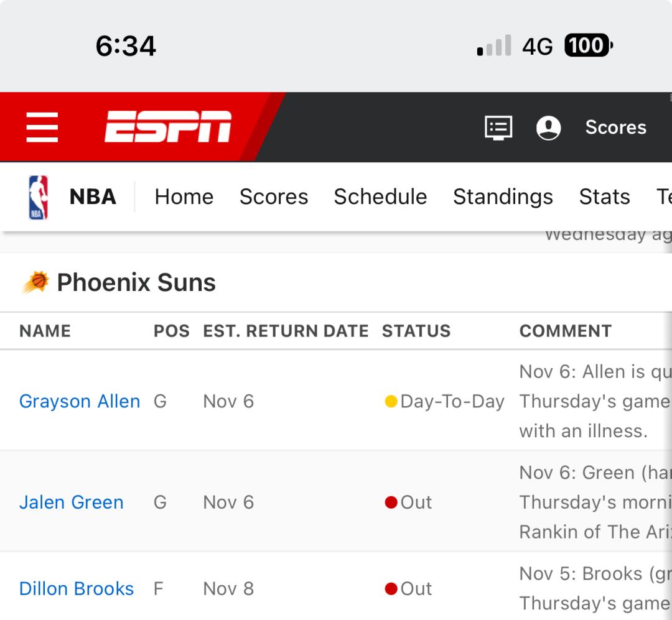Image resolution: width=672 pixels, height=620 pixels.
Task: Open the NBA Schedule tab
Action: coord(380,197)
